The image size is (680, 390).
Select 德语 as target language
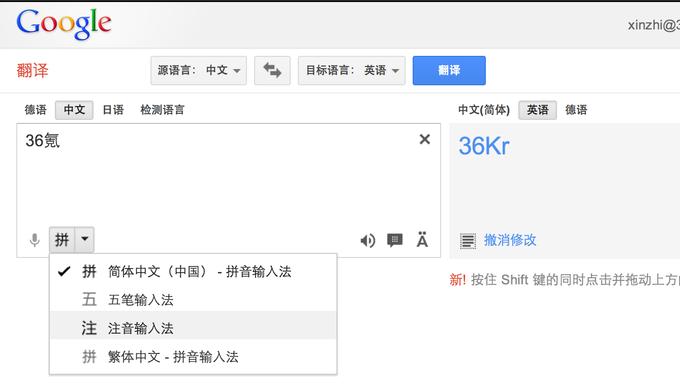coord(576,110)
